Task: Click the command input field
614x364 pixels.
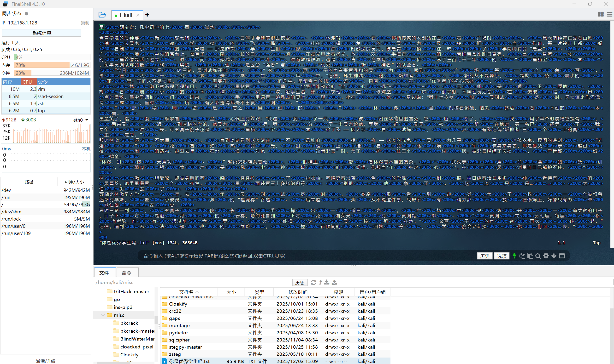Action: 295,256
